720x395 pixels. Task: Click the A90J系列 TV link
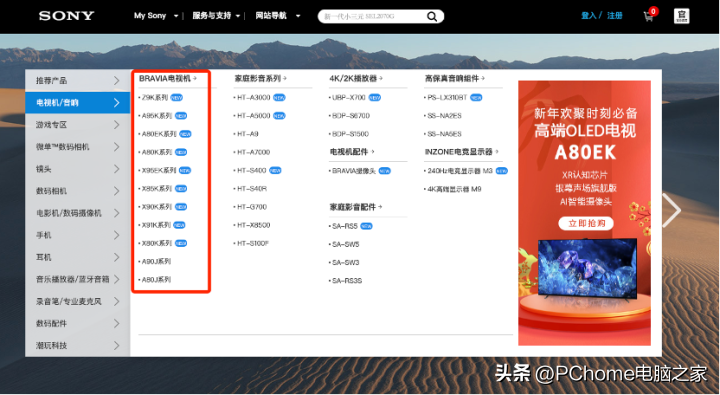[x=156, y=261]
